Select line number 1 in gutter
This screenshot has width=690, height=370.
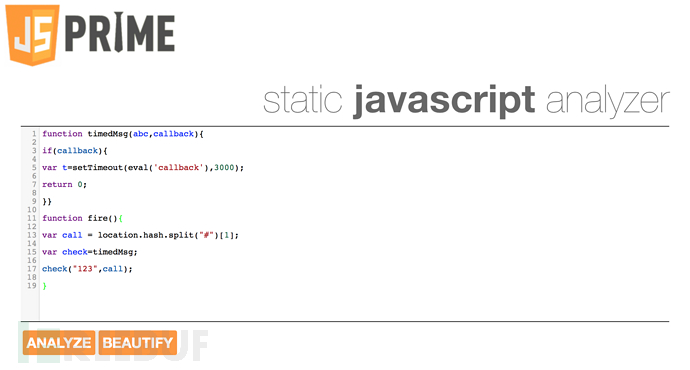click(x=33, y=134)
